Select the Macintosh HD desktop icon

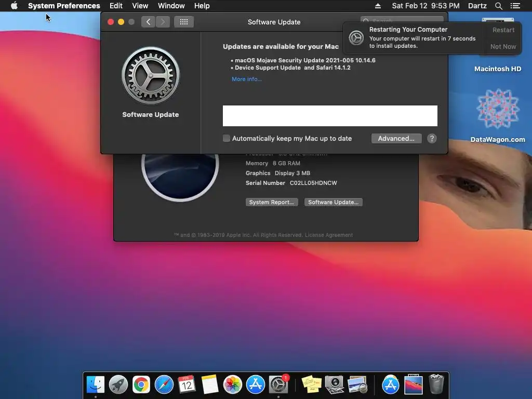click(497, 69)
